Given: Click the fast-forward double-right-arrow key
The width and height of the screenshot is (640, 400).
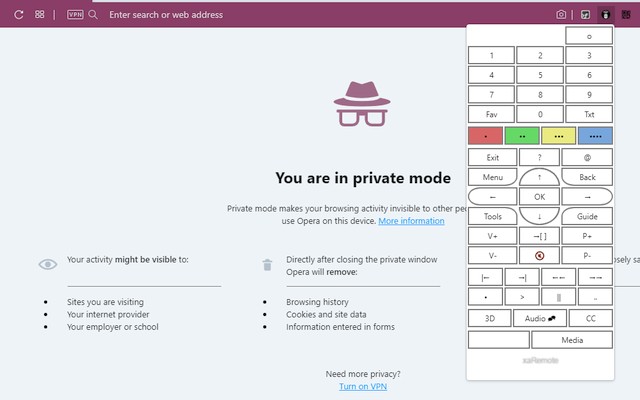Looking at the screenshot, I should pos(596,277).
